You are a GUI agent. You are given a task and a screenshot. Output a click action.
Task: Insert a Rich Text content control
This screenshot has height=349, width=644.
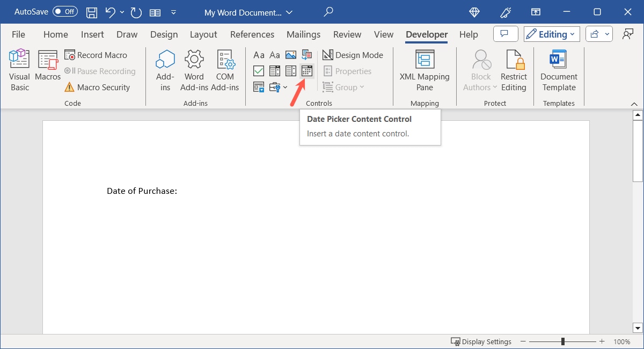click(x=259, y=55)
